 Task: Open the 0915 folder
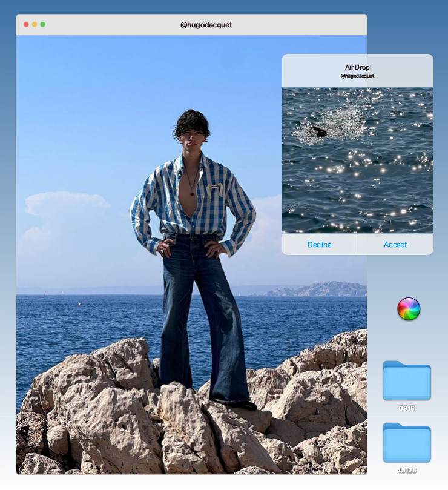[x=407, y=381]
